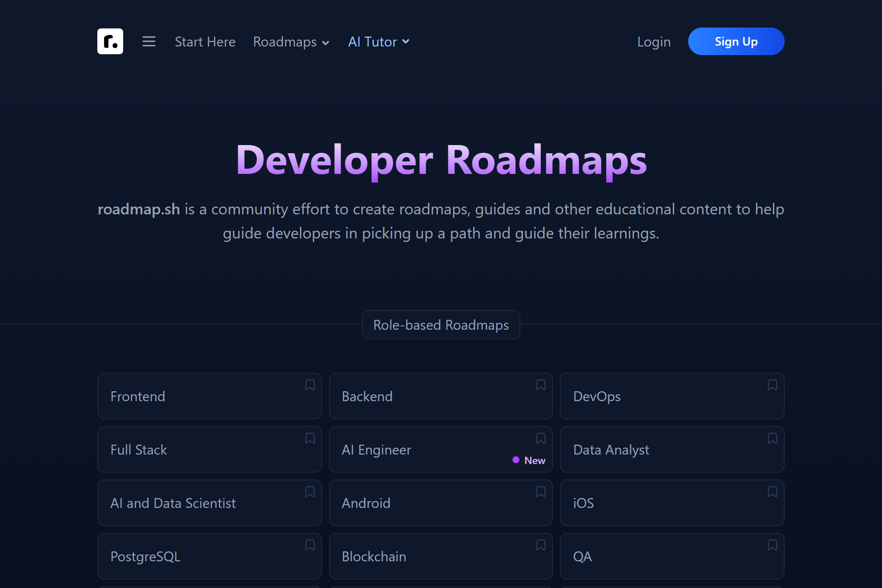Bookmark the QA roadmap

pos(772,545)
